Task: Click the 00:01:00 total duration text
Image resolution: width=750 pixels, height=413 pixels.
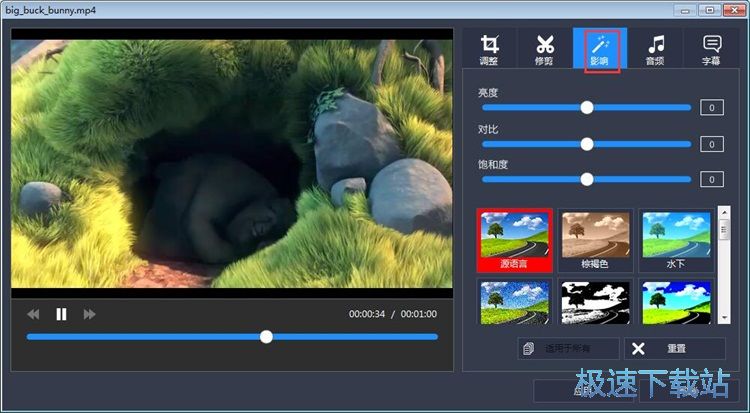Action: tap(419, 314)
